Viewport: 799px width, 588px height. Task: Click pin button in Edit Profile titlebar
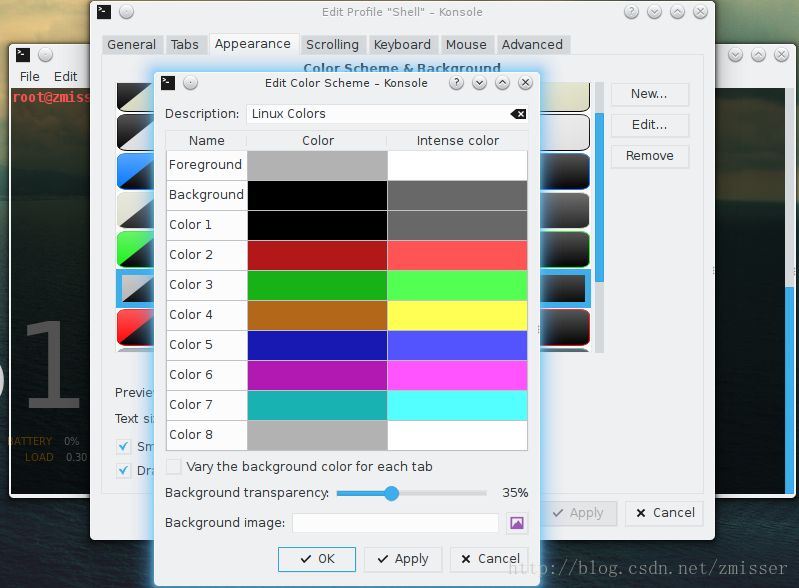[x=126, y=12]
